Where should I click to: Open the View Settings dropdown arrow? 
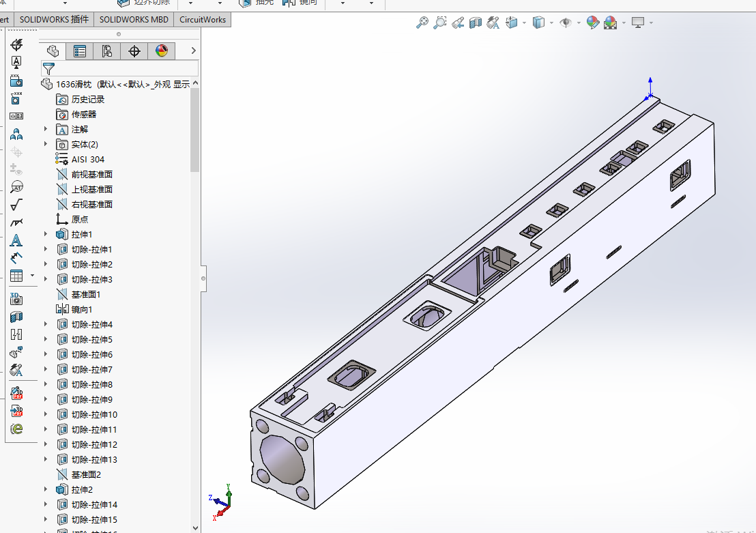(651, 23)
